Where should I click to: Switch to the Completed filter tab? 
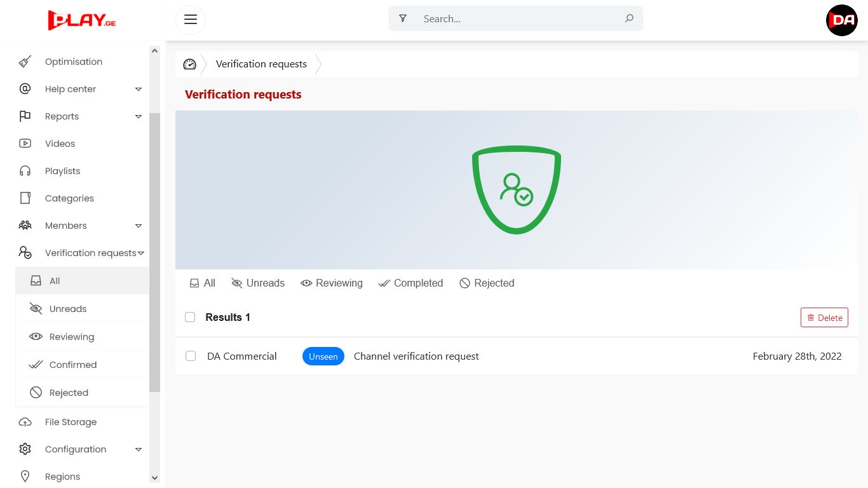coord(410,283)
